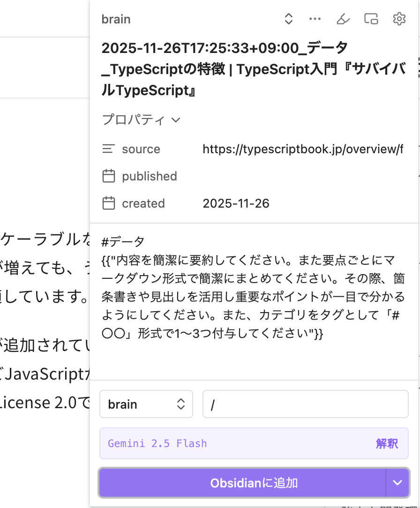Open the three-dots more options menu
This screenshot has width=420, height=508.
coord(315,19)
